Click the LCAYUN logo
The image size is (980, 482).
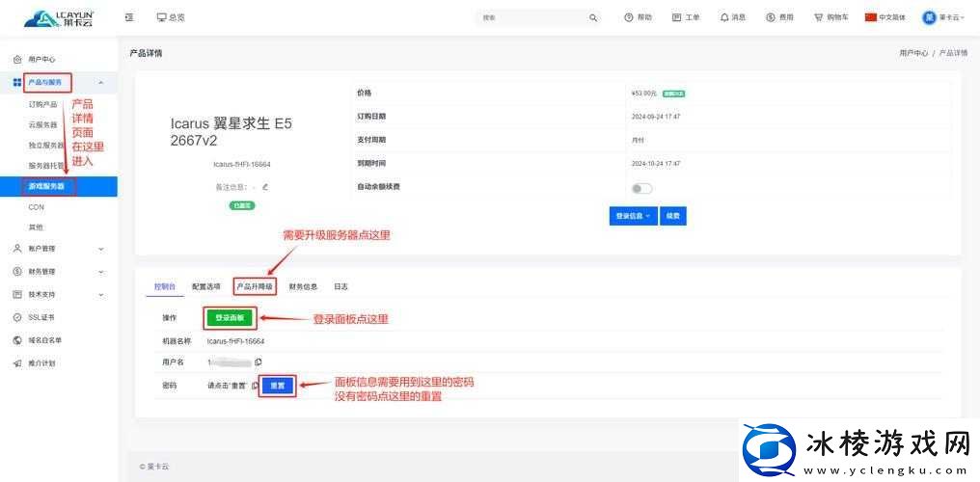[60, 18]
